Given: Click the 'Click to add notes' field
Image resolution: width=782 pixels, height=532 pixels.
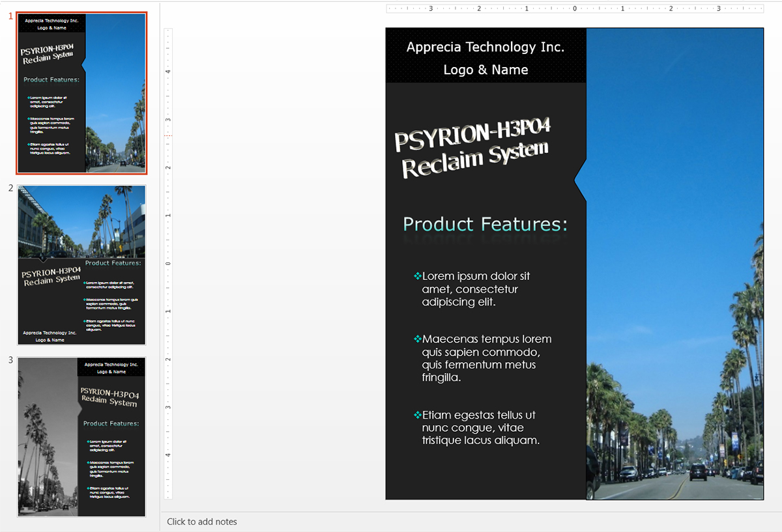Looking at the screenshot, I should (202, 522).
